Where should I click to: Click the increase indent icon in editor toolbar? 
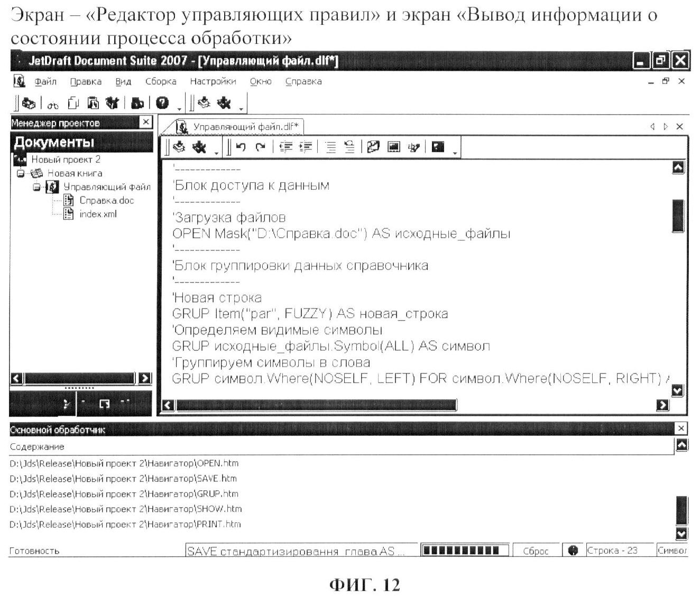306,147
